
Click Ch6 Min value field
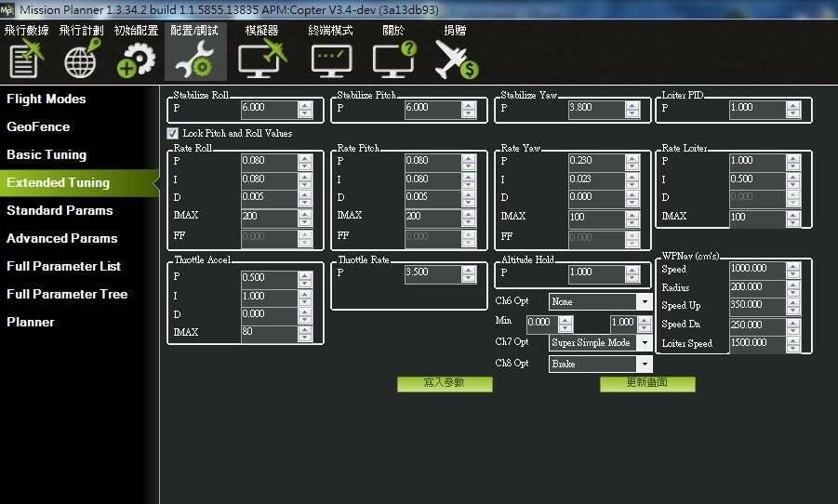tap(542, 323)
